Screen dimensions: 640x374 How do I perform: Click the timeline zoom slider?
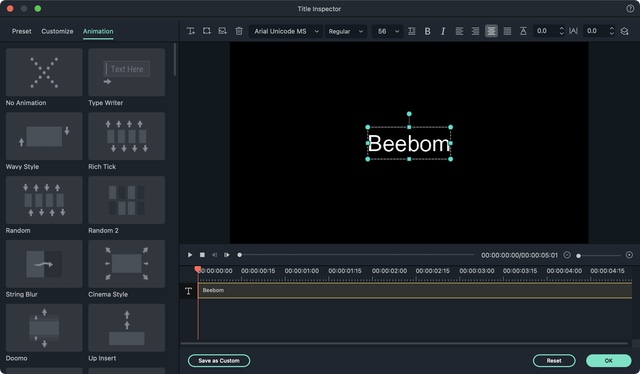coord(598,256)
